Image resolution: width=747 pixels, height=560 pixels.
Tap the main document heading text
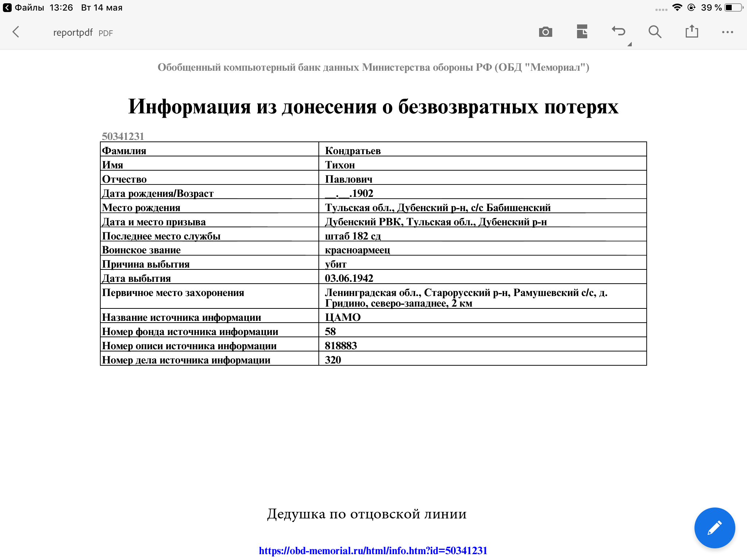pos(373,106)
